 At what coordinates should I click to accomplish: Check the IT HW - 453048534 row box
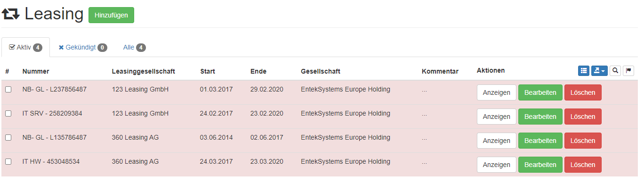8,162
